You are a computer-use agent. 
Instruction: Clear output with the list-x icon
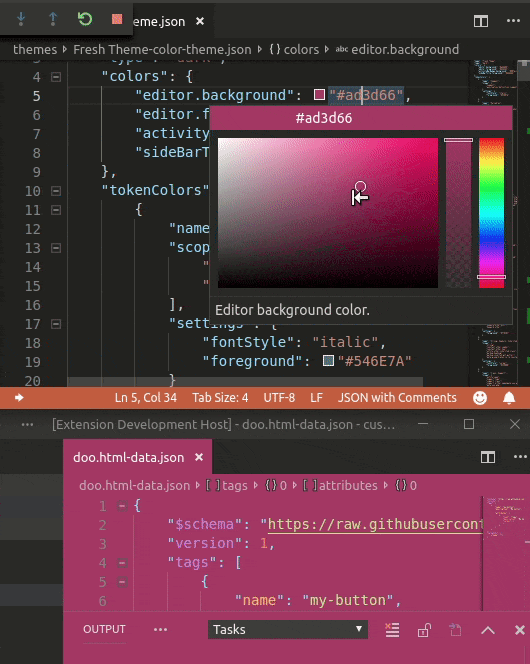point(392,630)
